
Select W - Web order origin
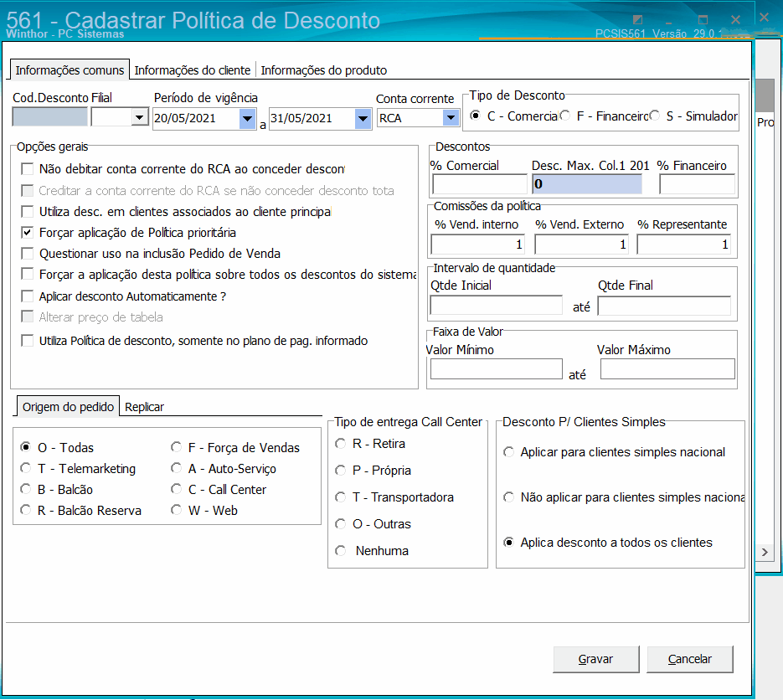coord(176,510)
